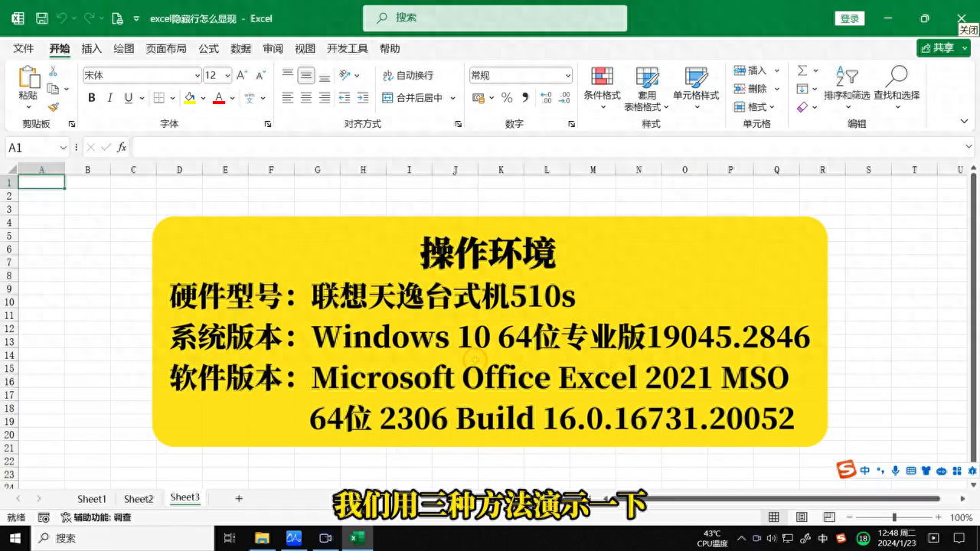Viewport: 980px width, 551px height.
Task: Click the search box in title bar
Action: [x=495, y=18]
